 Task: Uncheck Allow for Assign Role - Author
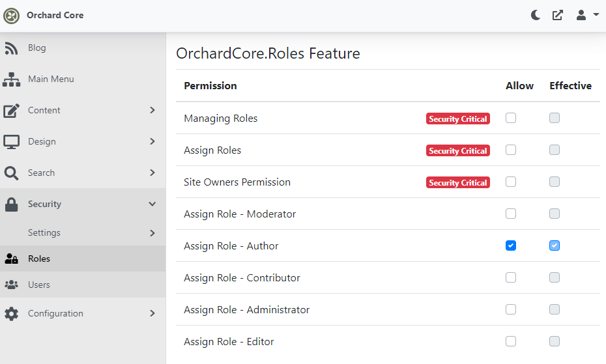(x=511, y=245)
